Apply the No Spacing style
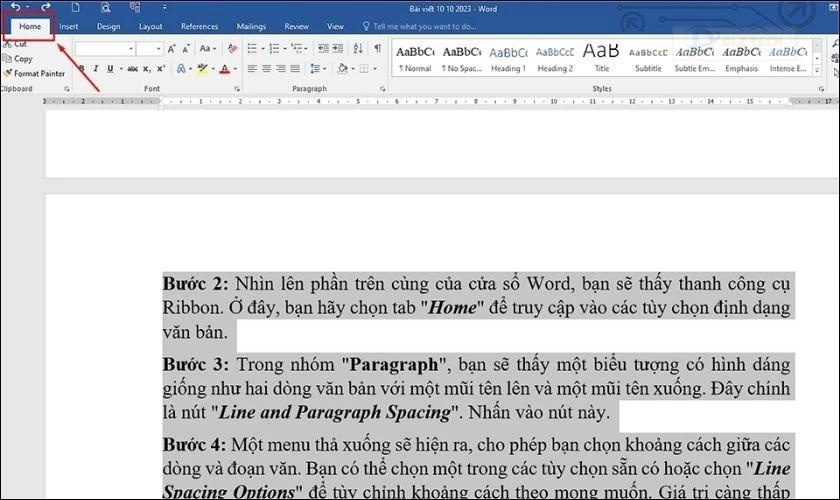Screen dimensions: 840x500 click(x=462, y=58)
